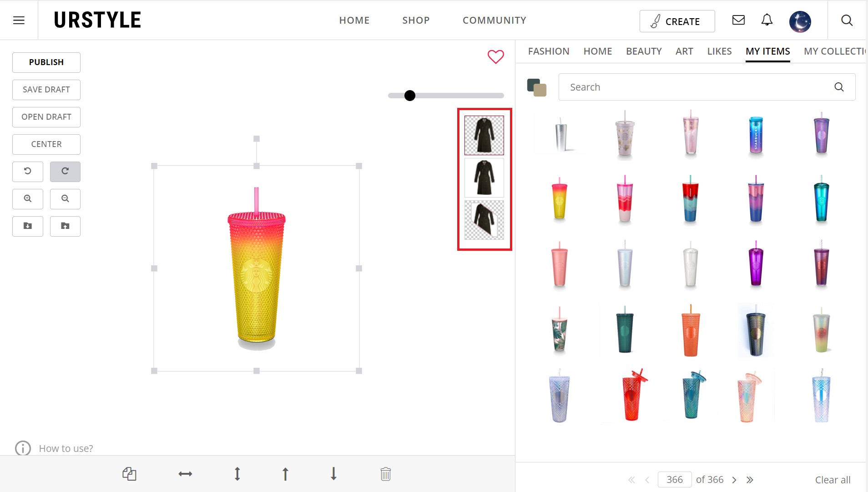The width and height of the screenshot is (868, 492).
Task: Open the color filter squares icon
Action: [x=537, y=87]
